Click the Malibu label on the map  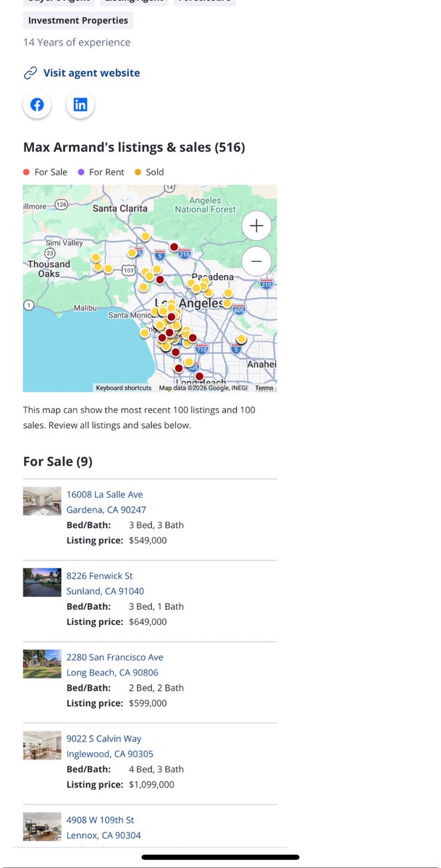(x=85, y=308)
